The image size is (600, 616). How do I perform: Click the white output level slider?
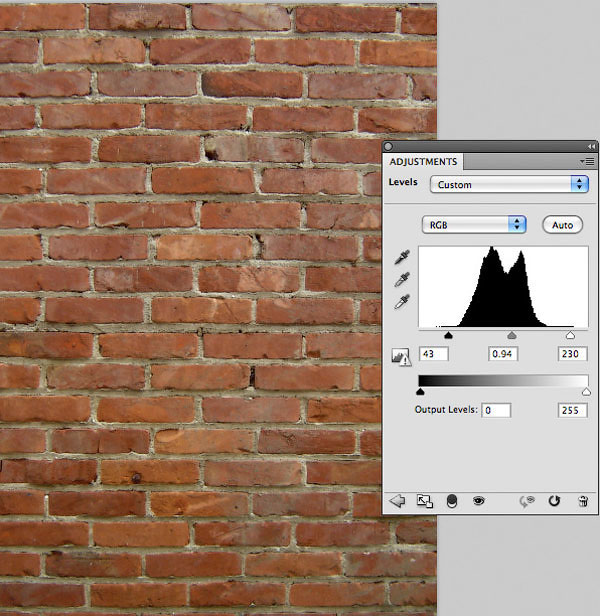(x=586, y=391)
